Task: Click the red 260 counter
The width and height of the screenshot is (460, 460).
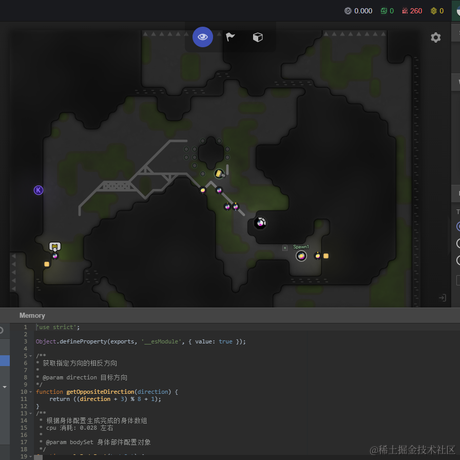Action: point(412,11)
